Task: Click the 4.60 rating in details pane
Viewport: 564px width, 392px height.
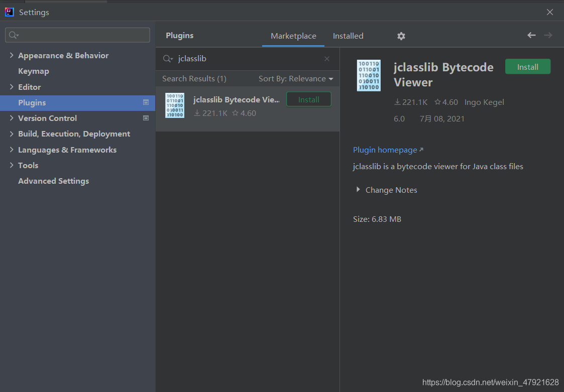Action: pyautogui.click(x=446, y=102)
